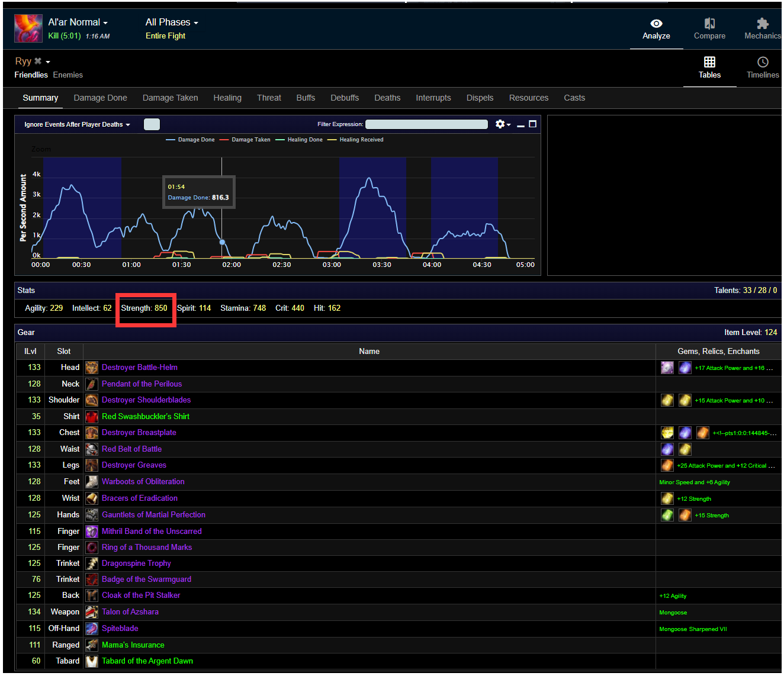784x676 pixels.
Task: Open All Phases dropdown
Action: coord(172,22)
